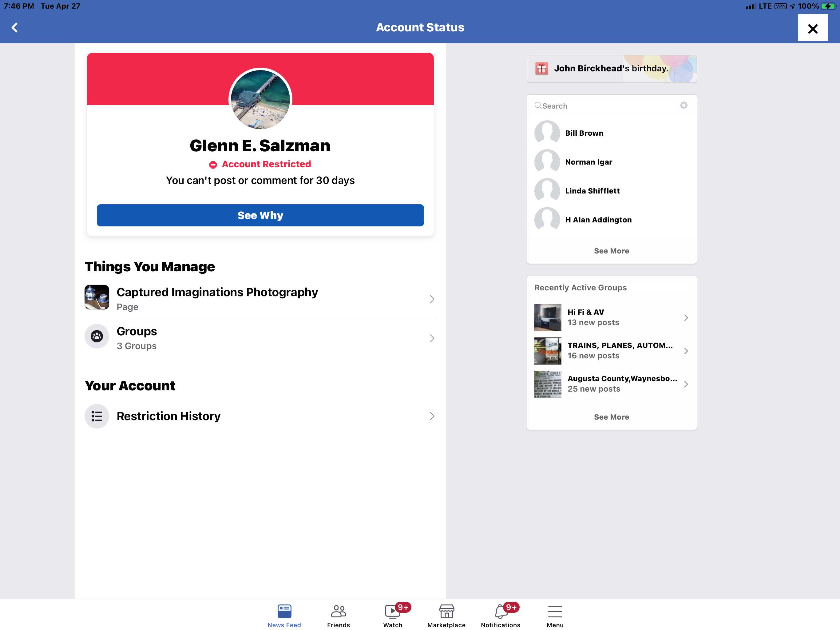The height and width of the screenshot is (630, 840).
Task: Open the Notifications tab
Action: point(501,616)
